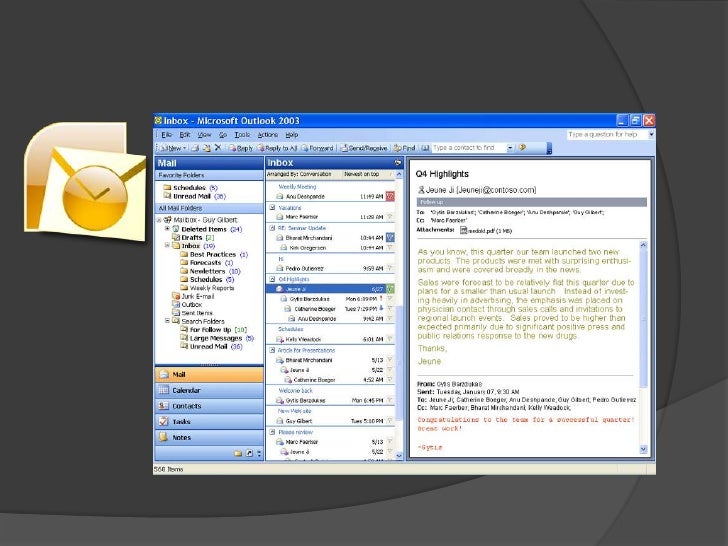Click the yellow Help icon in toolbar
Screen dimensions: 728x546
click(522, 147)
